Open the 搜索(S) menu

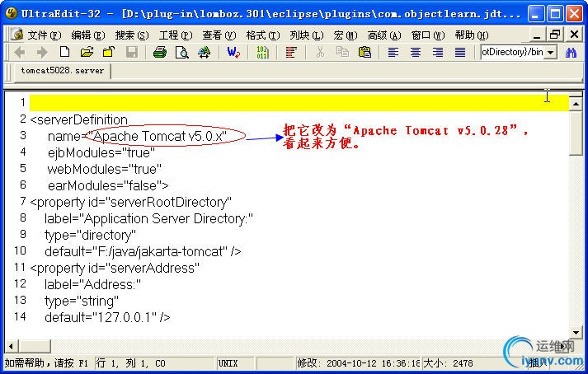(x=132, y=35)
